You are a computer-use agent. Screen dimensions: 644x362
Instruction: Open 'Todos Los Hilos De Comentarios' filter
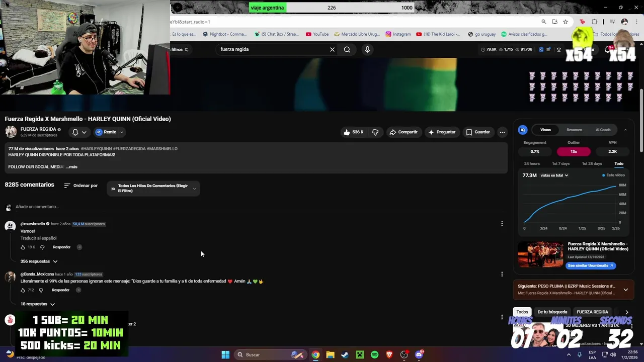(x=153, y=188)
